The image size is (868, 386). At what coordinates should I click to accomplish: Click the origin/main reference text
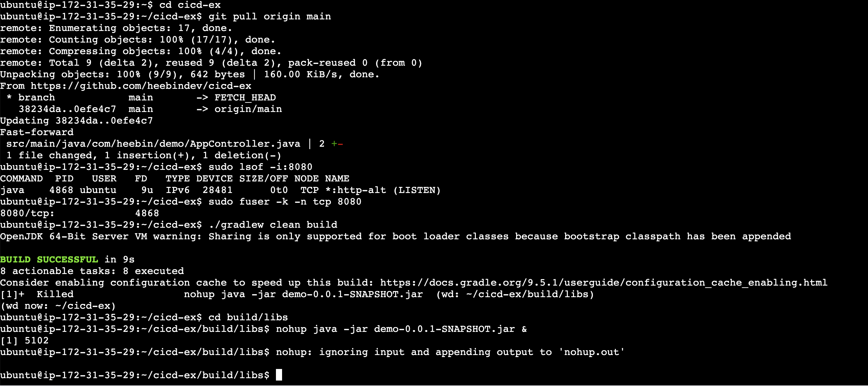(x=248, y=109)
